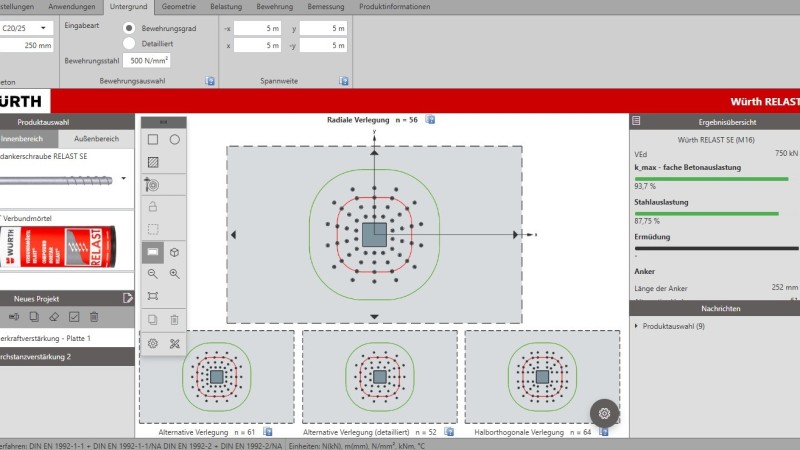800x450 pixels.
Task: Switch to the Außenbereich button
Action: click(x=97, y=138)
